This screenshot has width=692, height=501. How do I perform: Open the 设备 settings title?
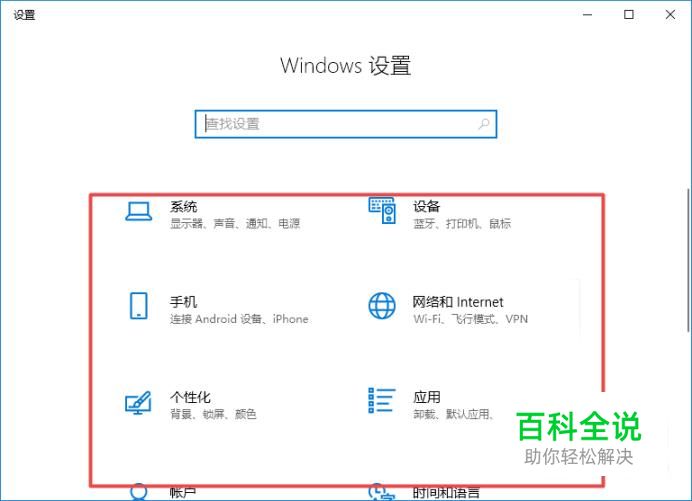(427, 206)
